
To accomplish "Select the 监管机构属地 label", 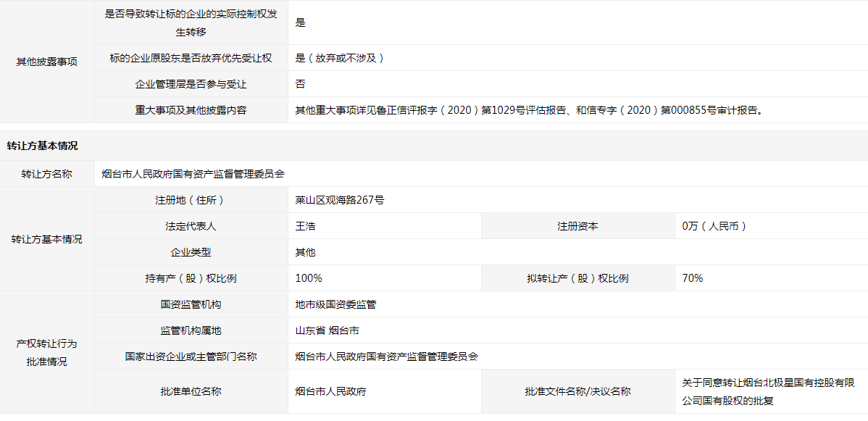I will tap(191, 330).
